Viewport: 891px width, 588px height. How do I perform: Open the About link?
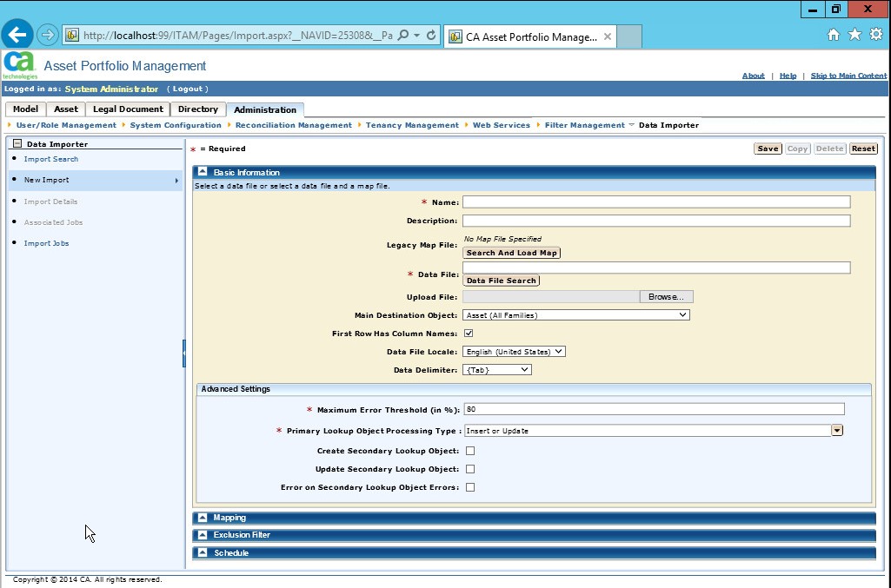[x=754, y=76]
